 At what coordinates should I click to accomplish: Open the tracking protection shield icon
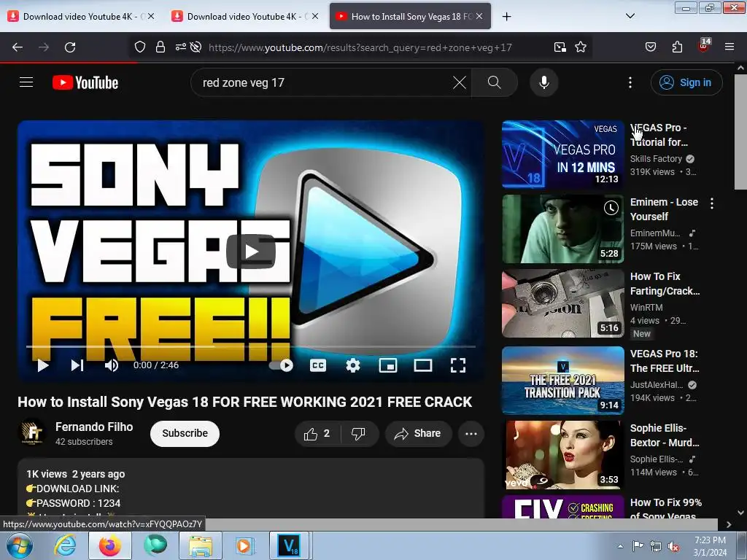(x=139, y=47)
